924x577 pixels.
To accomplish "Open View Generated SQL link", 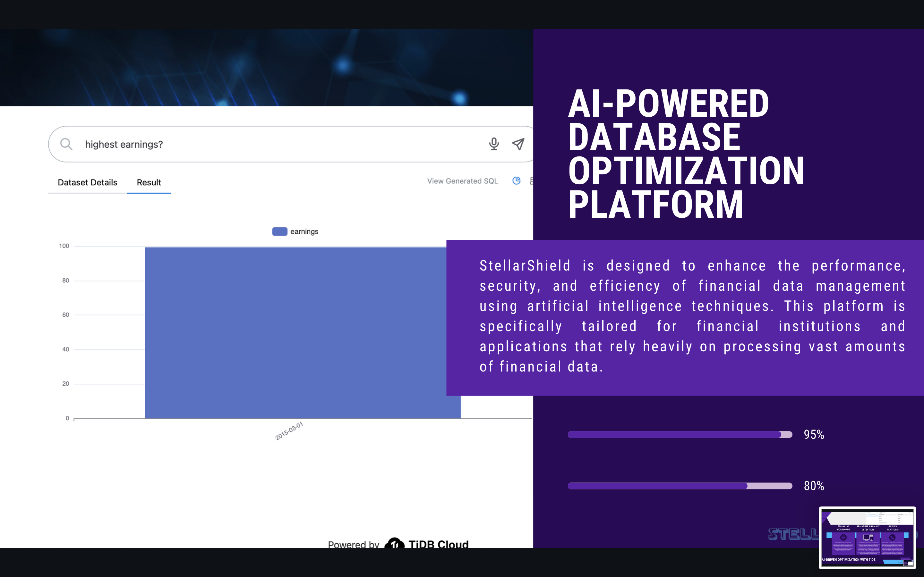I will [462, 181].
